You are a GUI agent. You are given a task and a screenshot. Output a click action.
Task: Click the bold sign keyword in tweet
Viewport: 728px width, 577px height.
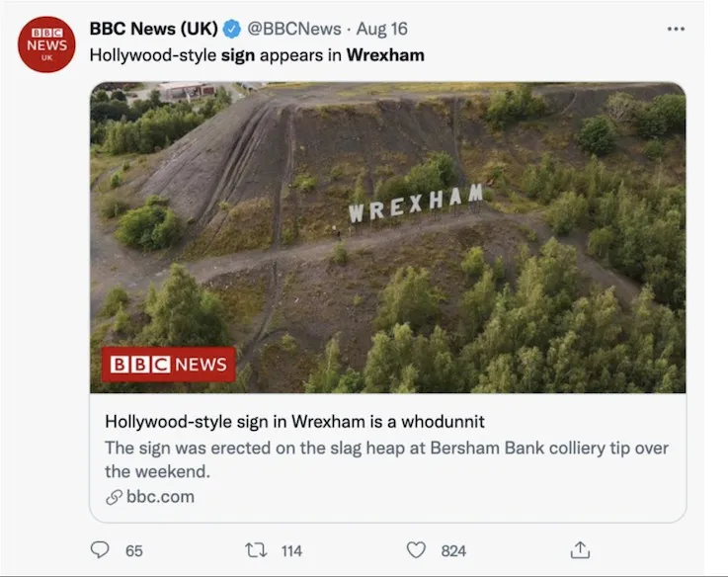click(238, 55)
